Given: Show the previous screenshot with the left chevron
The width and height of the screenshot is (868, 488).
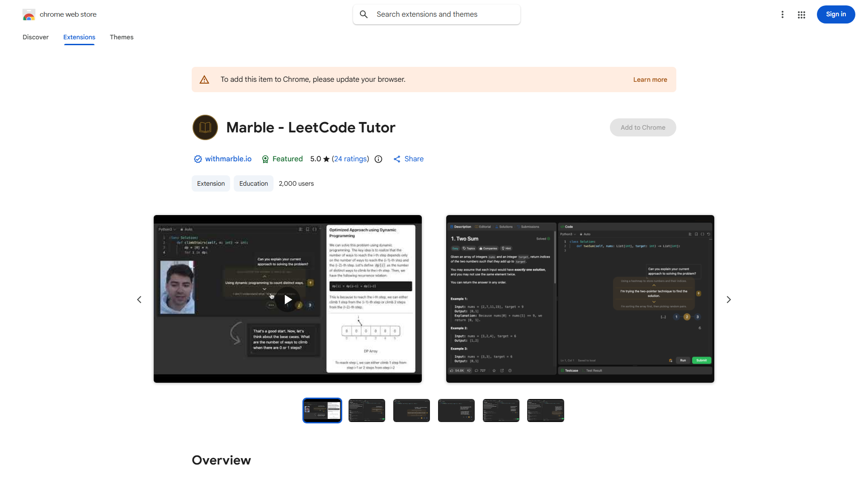Looking at the screenshot, I should [x=139, y=299].
